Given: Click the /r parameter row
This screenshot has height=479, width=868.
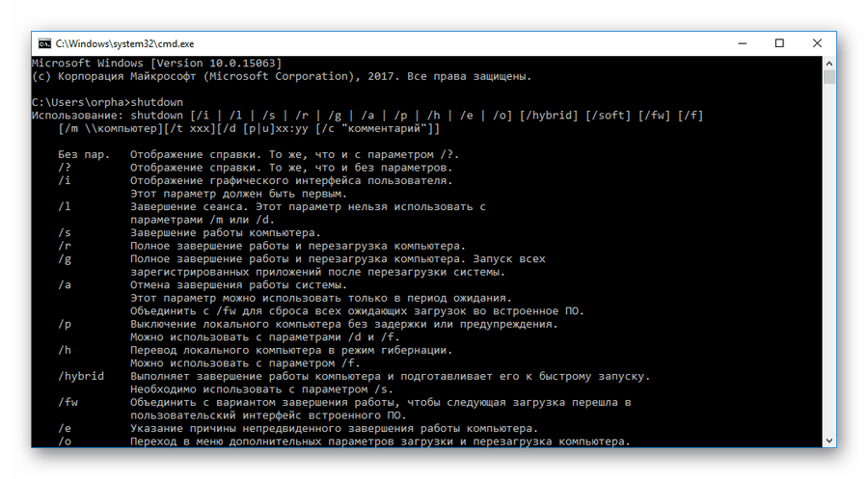Looking at the screenshot, I should click(x=65, y=246).
